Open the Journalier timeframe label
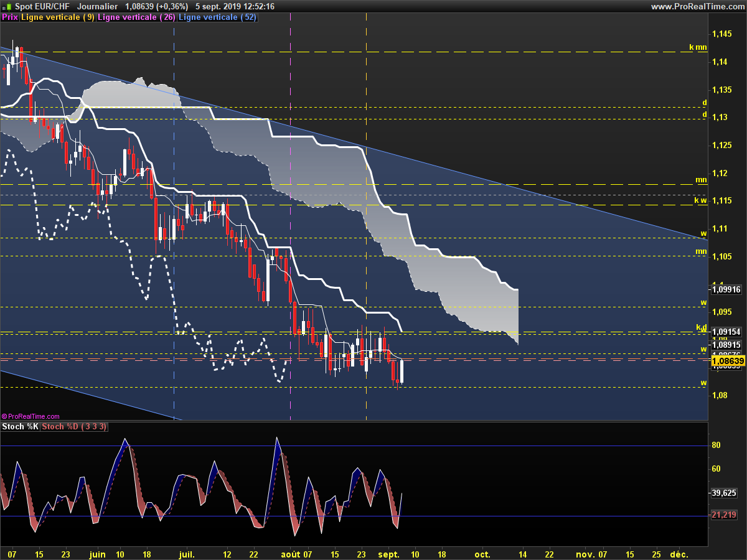This screenshot has width=747, height=560. point(97,6)
